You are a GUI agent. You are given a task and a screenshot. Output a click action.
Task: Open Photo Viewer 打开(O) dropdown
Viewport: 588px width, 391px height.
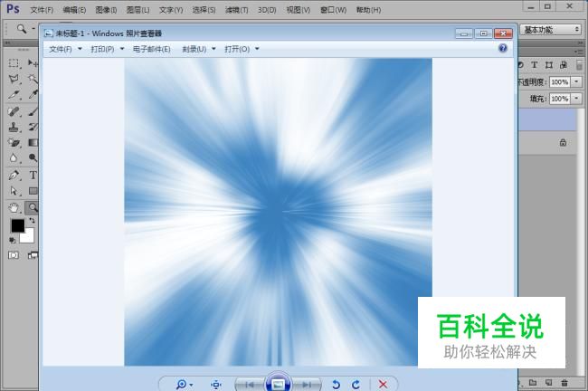(x=242, y=49)
